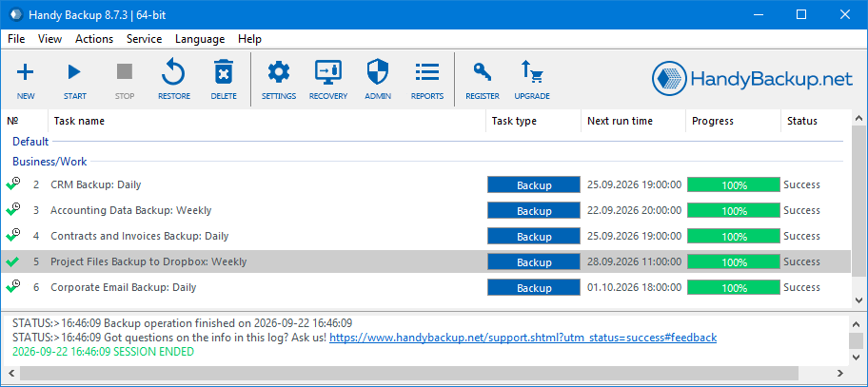Sort by Task type column header
Screen dimensions: 868x387
tap(533, 121)
